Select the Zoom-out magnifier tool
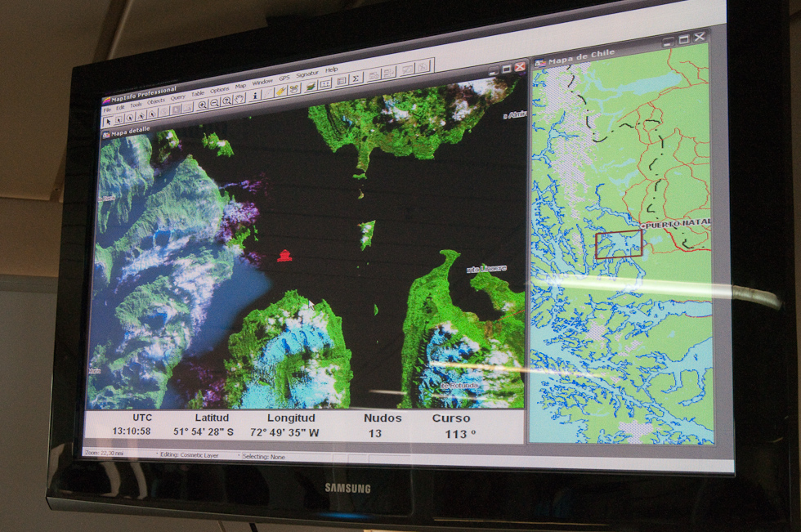 coord(213,102)
